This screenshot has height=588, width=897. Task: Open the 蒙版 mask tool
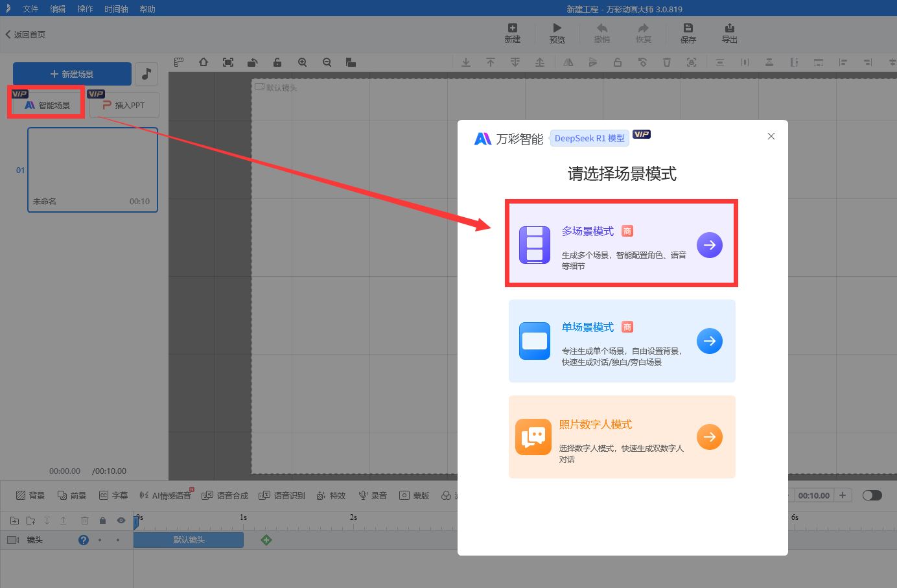tap(414, 495)
